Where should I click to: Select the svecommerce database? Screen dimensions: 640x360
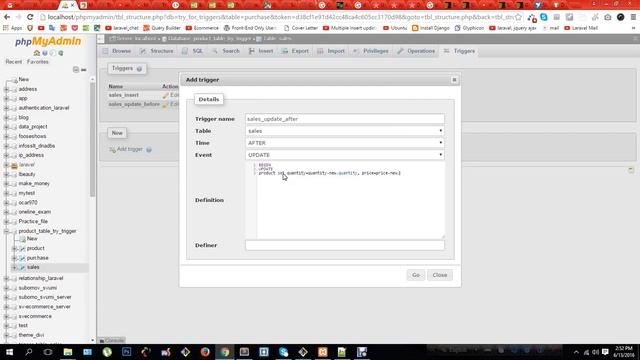(35, 316)
